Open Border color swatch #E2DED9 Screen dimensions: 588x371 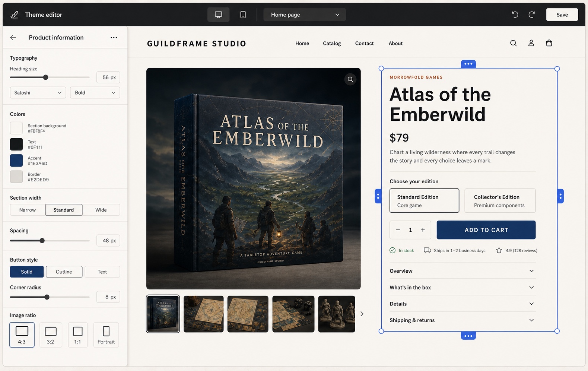(x=16, y=177)
